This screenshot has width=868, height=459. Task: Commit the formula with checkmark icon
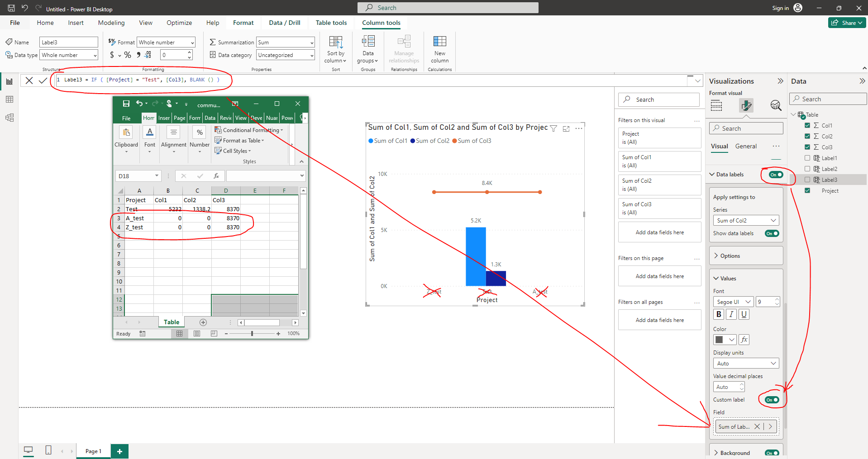(43, 80)
